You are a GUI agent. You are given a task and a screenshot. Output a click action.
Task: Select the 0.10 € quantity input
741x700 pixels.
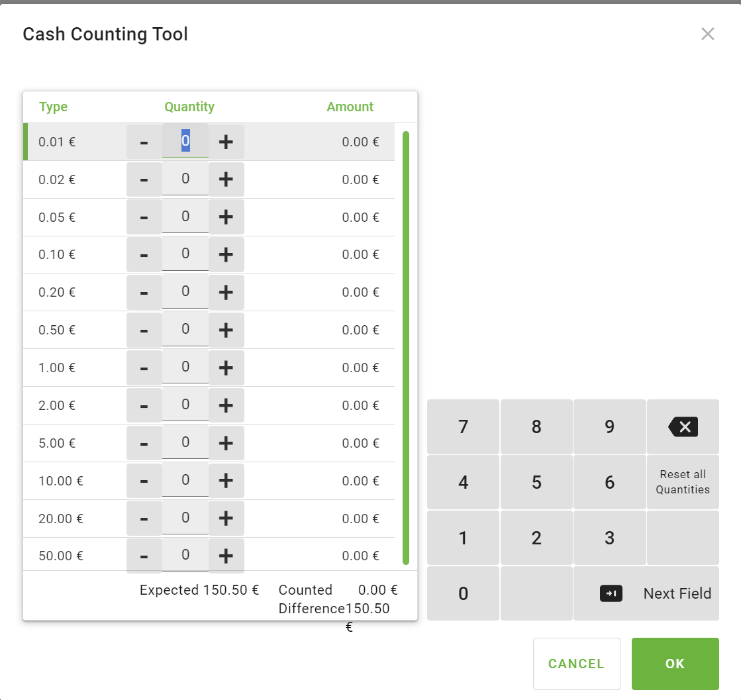(x=185, y=254)
